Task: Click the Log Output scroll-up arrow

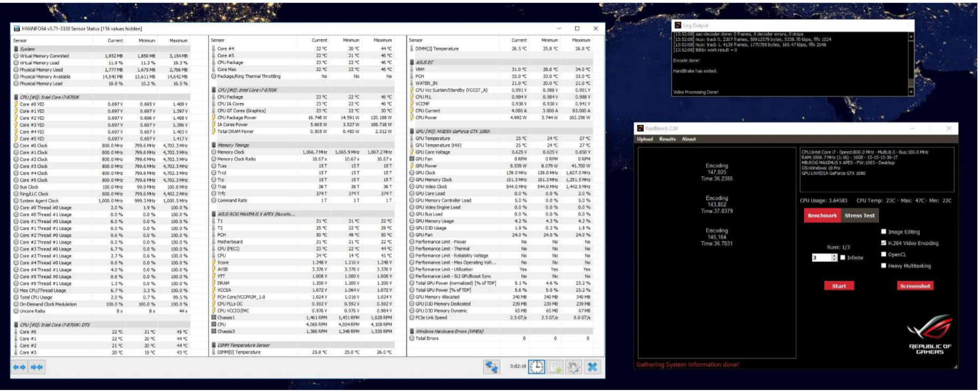Action: click(911, 37)
